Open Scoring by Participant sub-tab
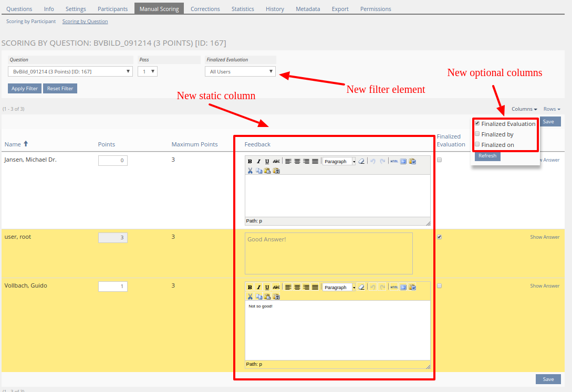The image size is (572, 392). 31,22
